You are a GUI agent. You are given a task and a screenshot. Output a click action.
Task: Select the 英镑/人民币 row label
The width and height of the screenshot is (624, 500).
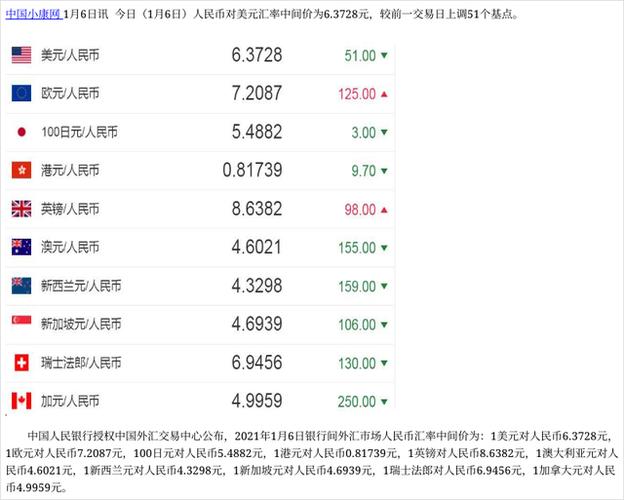pyautogui.click(x=70, y=209)
